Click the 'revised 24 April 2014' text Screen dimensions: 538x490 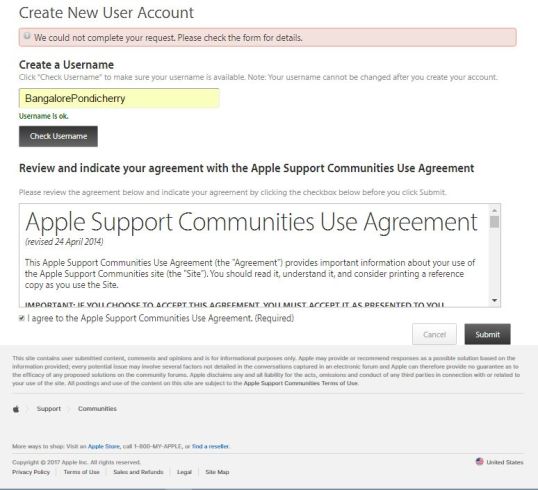coord(64,242)
